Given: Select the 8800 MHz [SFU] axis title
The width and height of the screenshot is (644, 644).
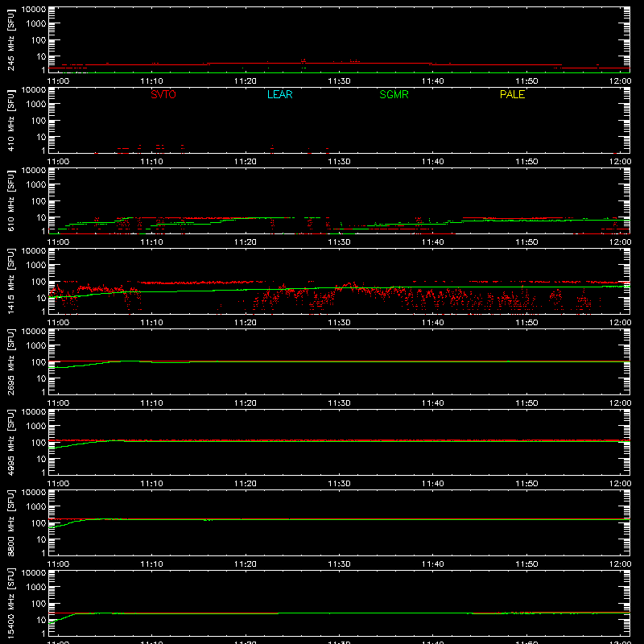Looking at the screenshot, I should coord(10,522).
